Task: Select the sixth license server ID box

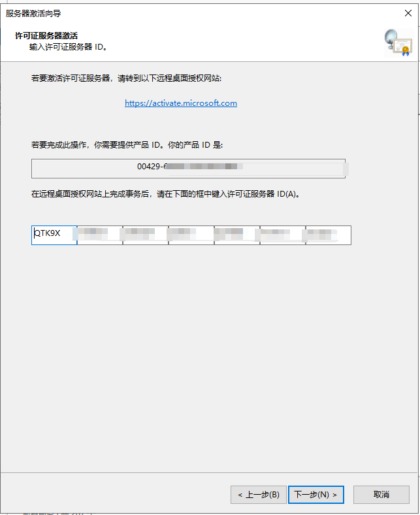Action: click(x=282, y=235)
